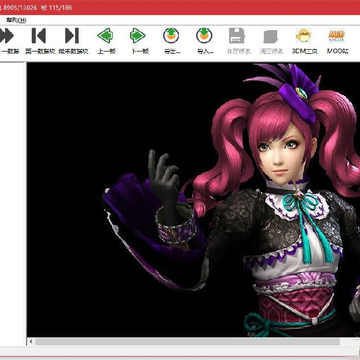Click the greyed-out floppy disk save icon
This screenshot has height=360, width=360.
(x=237, y=36)
